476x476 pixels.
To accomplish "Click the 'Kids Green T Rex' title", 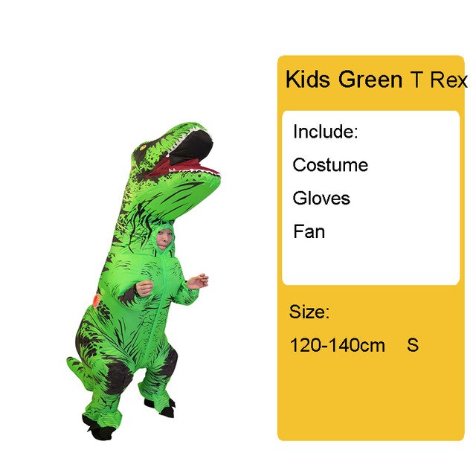I will 376,80.
